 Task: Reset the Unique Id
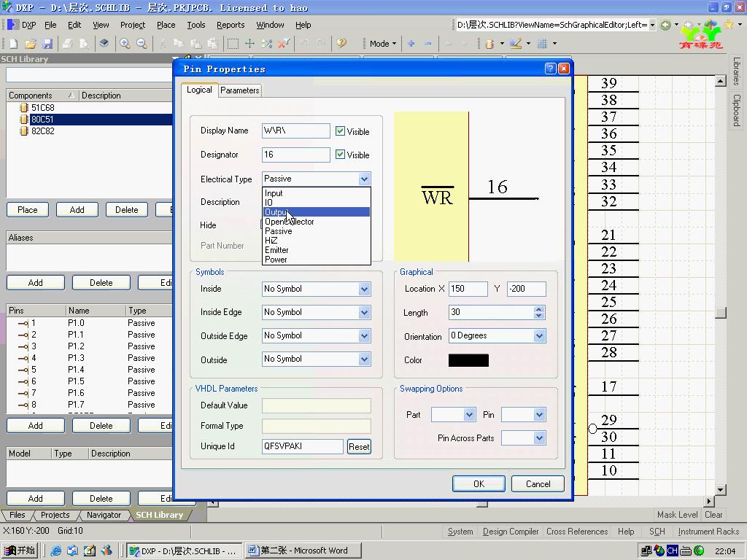[359, 447]
